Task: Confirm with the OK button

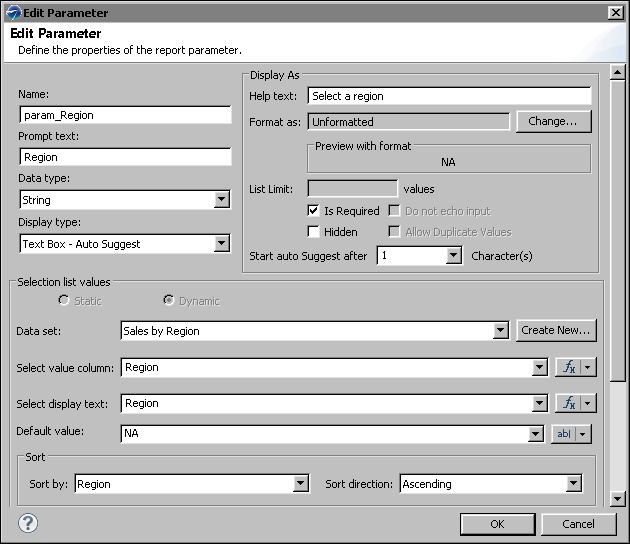Action: tap(497, 524)
